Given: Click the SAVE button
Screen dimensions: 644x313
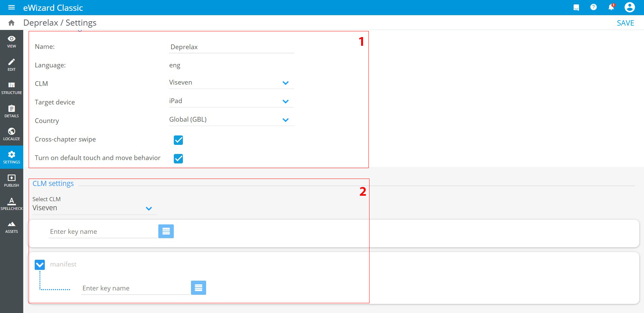Looking at the screenshot, I should pyautogui.click(x=625, y=23).
